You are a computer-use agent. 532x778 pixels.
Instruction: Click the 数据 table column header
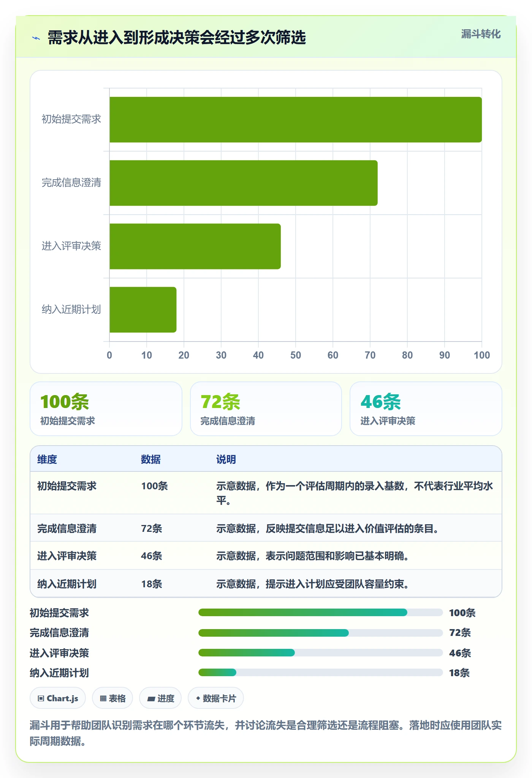pyautogui.click(x=151, y=459)
